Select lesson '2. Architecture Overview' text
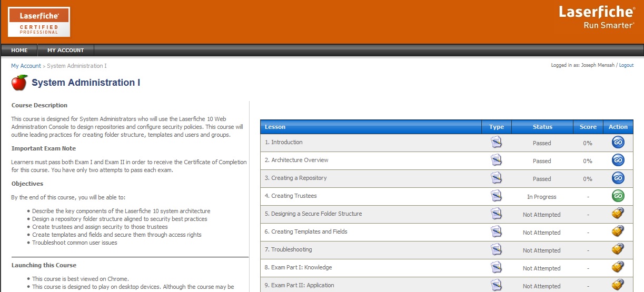 296,160
